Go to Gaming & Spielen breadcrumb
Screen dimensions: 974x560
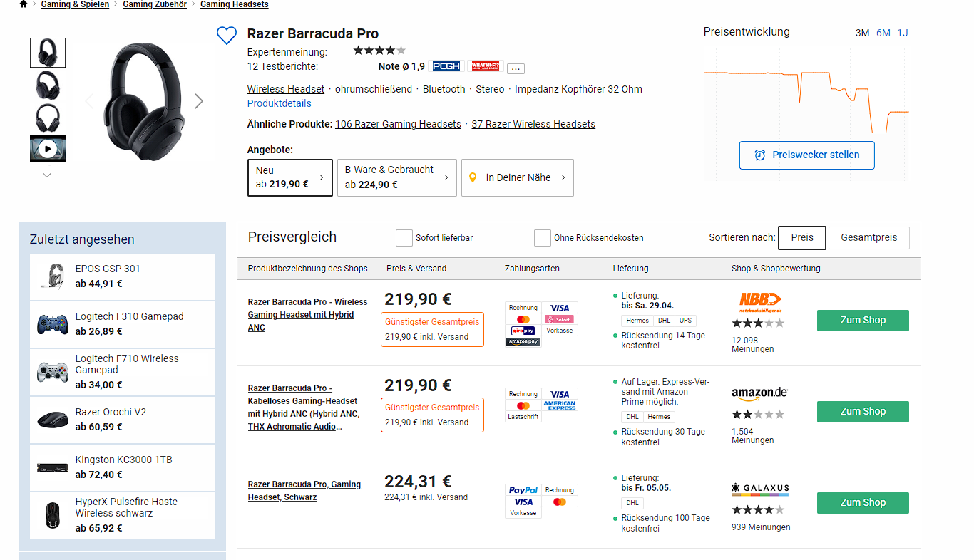[75, 4]
